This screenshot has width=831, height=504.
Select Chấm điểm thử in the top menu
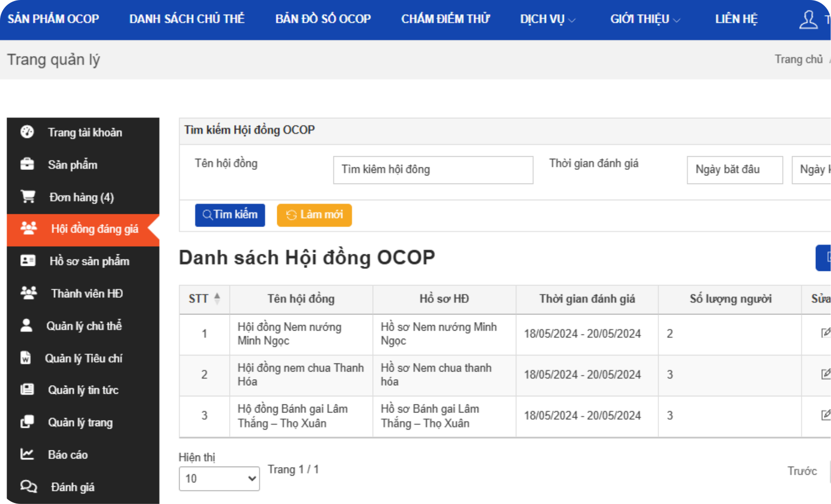(x=446, y=19)
